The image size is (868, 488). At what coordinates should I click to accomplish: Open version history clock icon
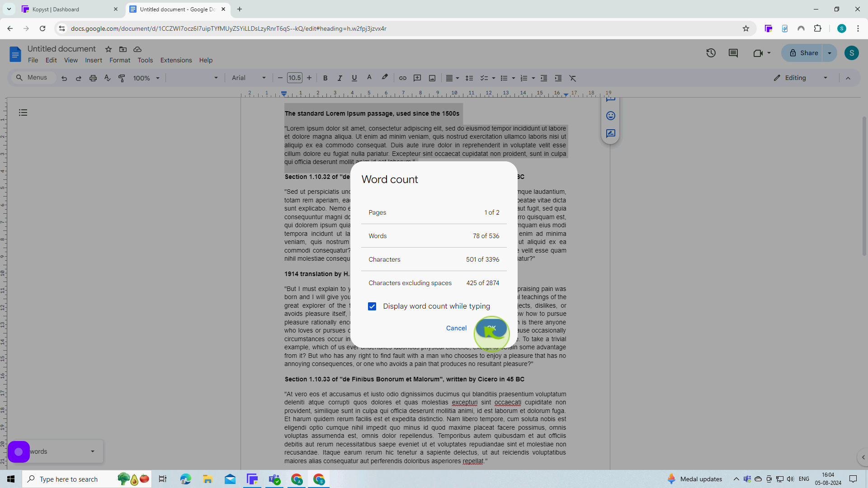(x=711, y=53)
